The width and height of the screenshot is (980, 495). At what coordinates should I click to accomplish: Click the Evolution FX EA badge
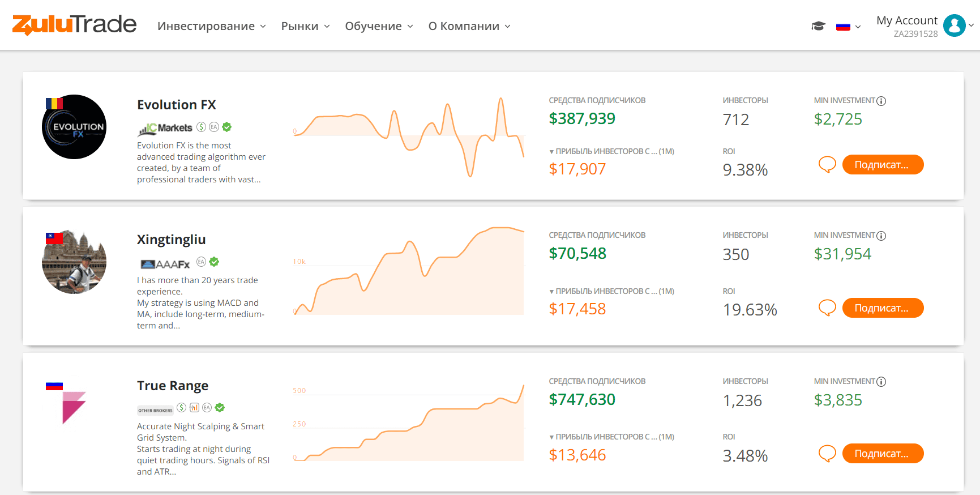click(x=214, y=127)
